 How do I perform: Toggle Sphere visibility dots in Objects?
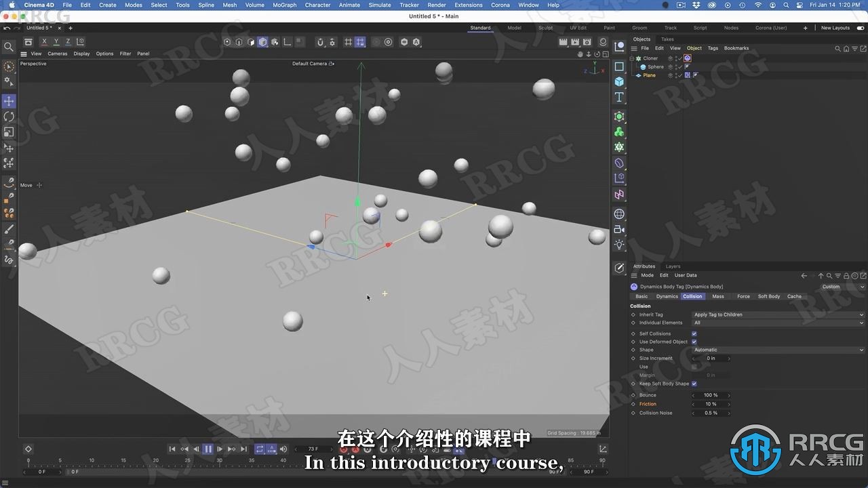click(675, 67)
